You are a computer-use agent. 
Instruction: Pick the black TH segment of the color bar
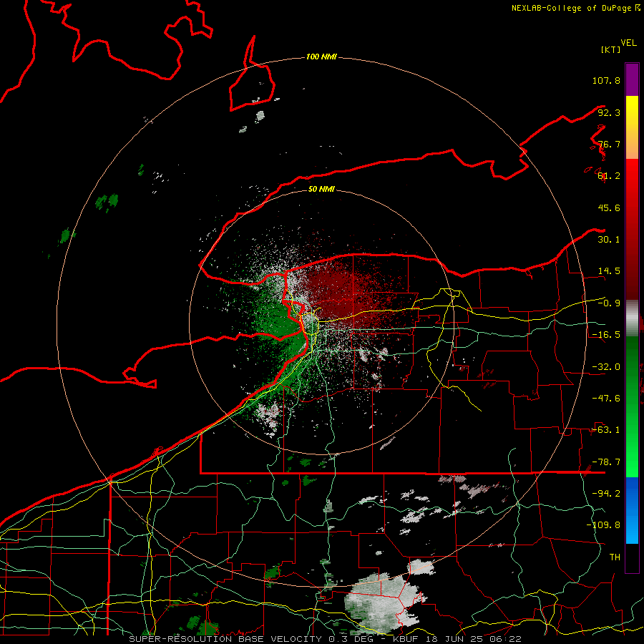632,557
